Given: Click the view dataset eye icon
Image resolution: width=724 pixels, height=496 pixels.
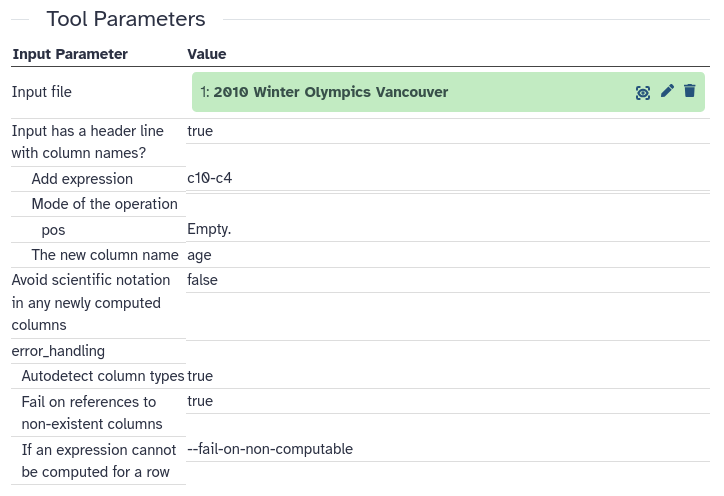Looking at the screenshot, I should (x=643, y=92).
